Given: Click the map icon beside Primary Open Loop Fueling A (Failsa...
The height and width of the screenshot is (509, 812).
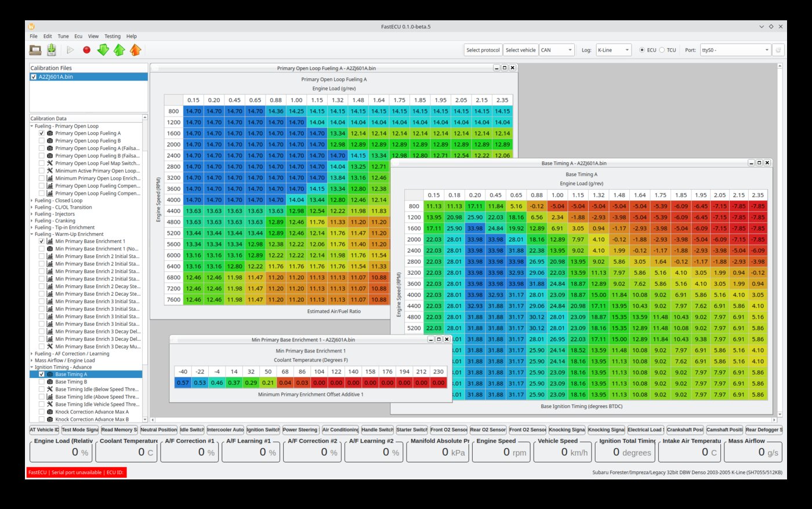Looking at the screenshot, I should click(x=50, y=148).
